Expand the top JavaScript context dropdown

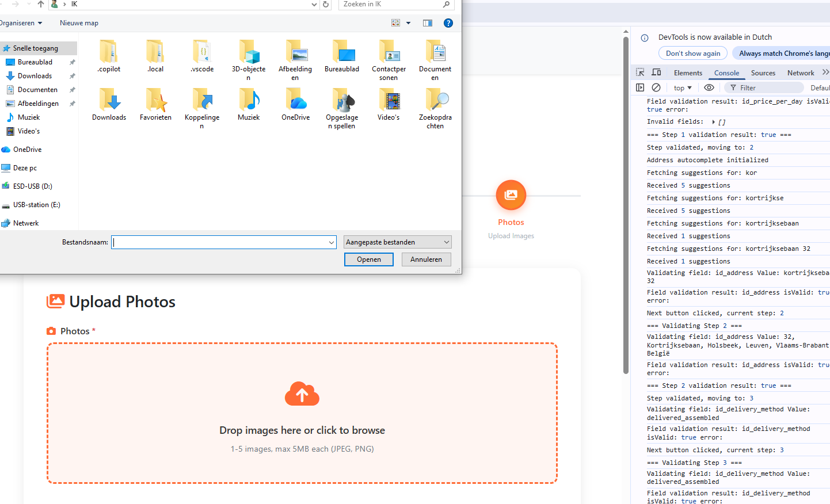pyautogui.click(x=683, y=88)
